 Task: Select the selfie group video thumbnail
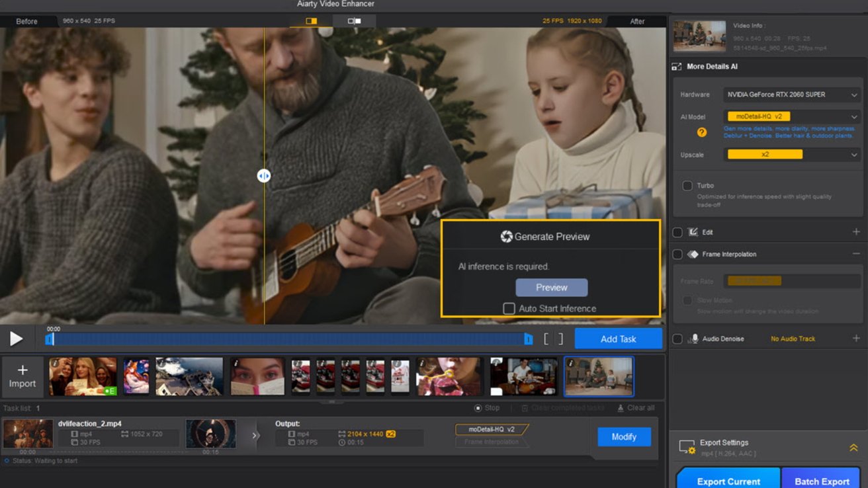click(83, 376)
